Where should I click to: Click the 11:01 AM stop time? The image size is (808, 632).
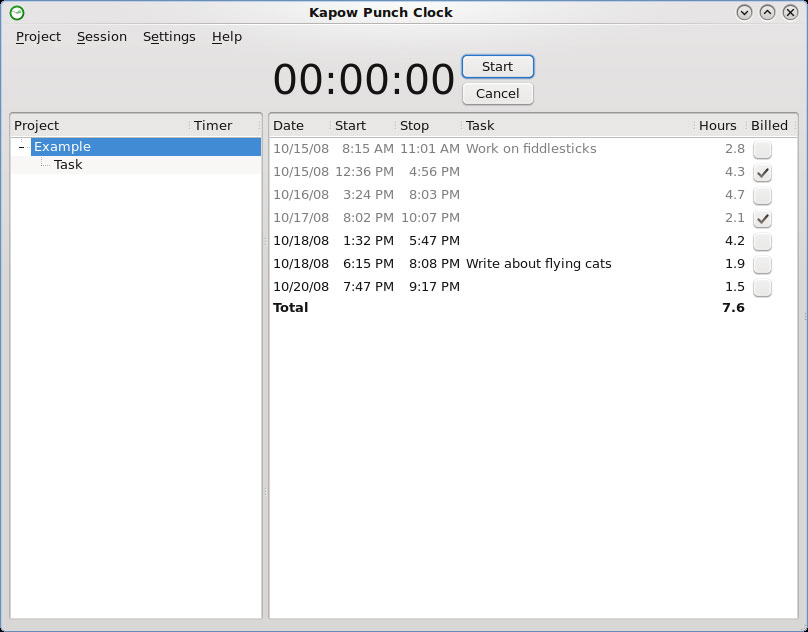pyautogui.click(x=430, y=148)
